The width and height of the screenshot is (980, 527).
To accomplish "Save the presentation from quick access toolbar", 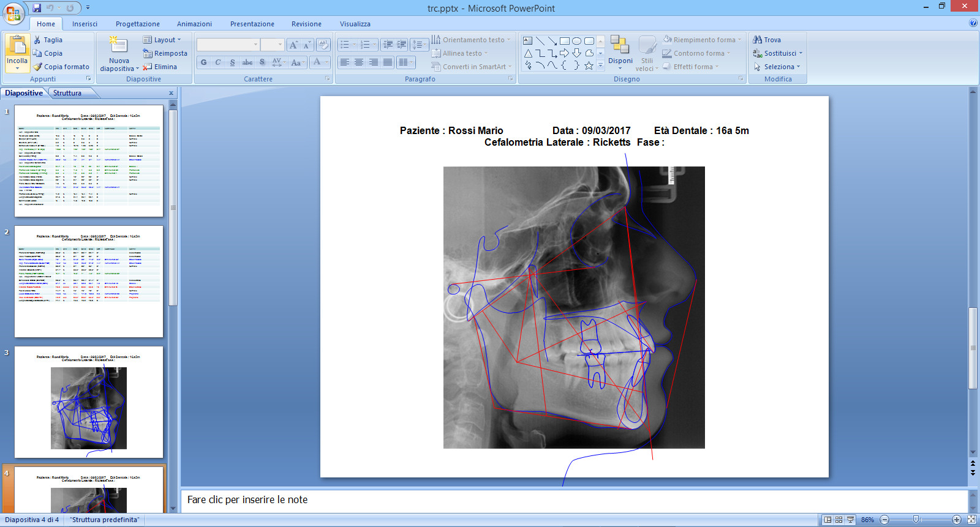I will 37,8.
